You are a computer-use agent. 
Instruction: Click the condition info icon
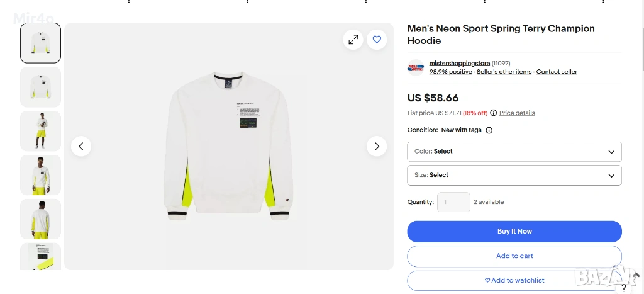click(489, 130)
